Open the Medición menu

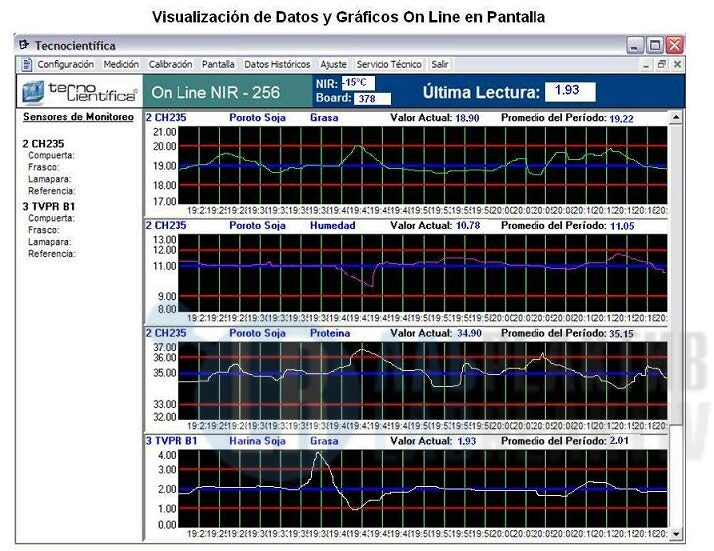(x=121, y=65)
